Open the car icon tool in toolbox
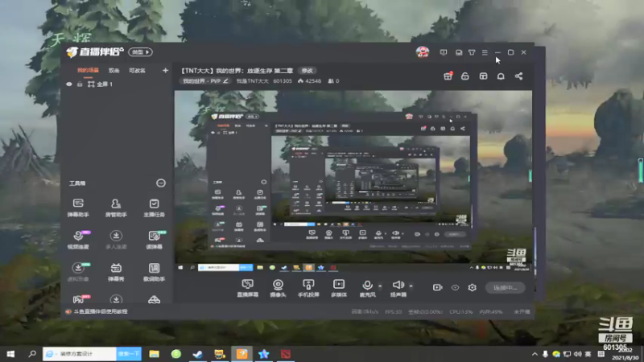The width and height of the screenshot is (644, 362). pos(154,299)
